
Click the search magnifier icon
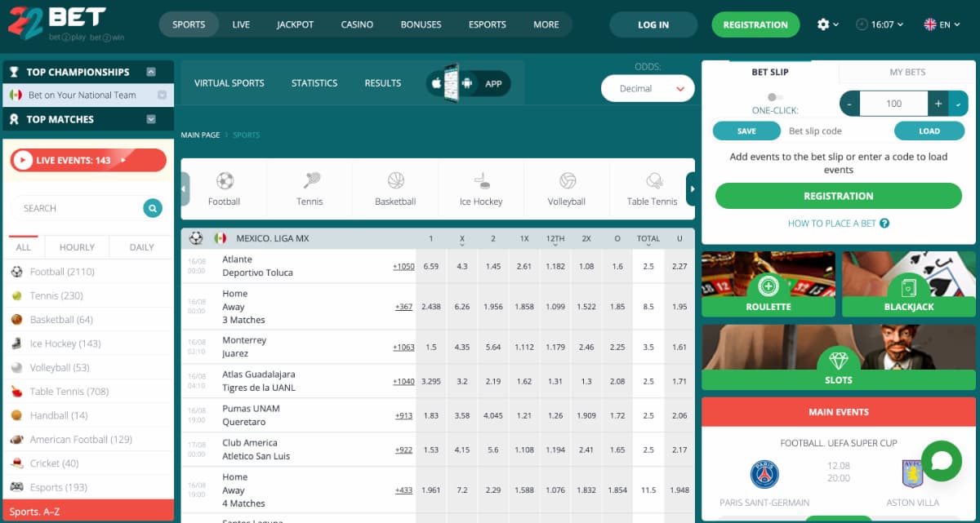(x=152, y=208)
